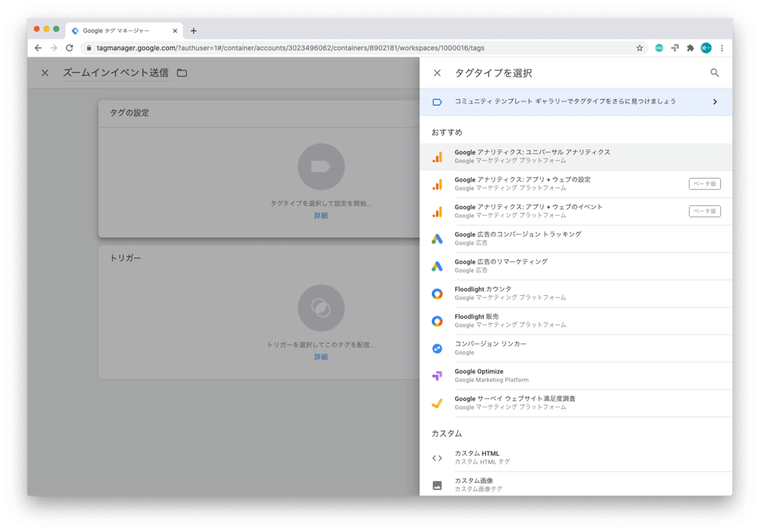This screenshot has height=532, width=760.
Task: Click the trigger placeholder circle in トリガー
Action: tap(321, 308)
